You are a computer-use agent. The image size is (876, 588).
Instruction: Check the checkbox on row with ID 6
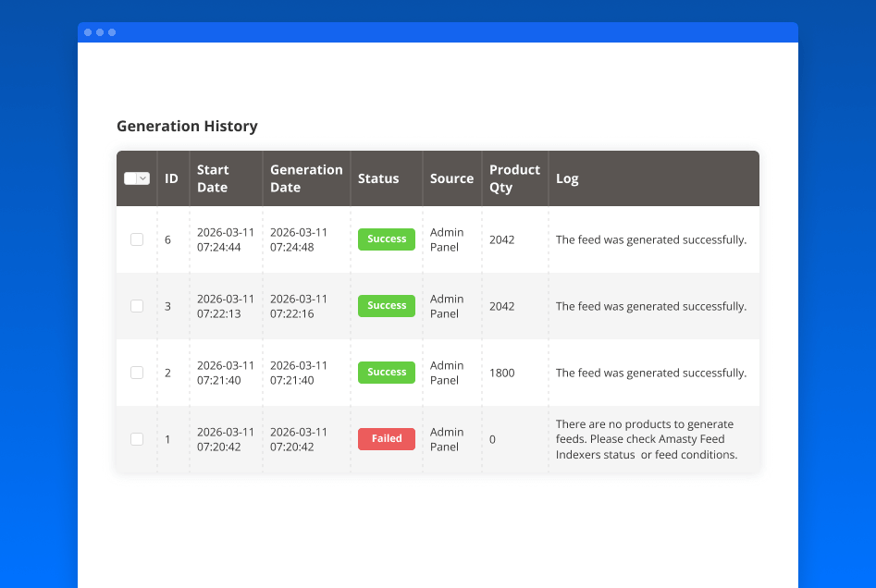click(136, 238)
